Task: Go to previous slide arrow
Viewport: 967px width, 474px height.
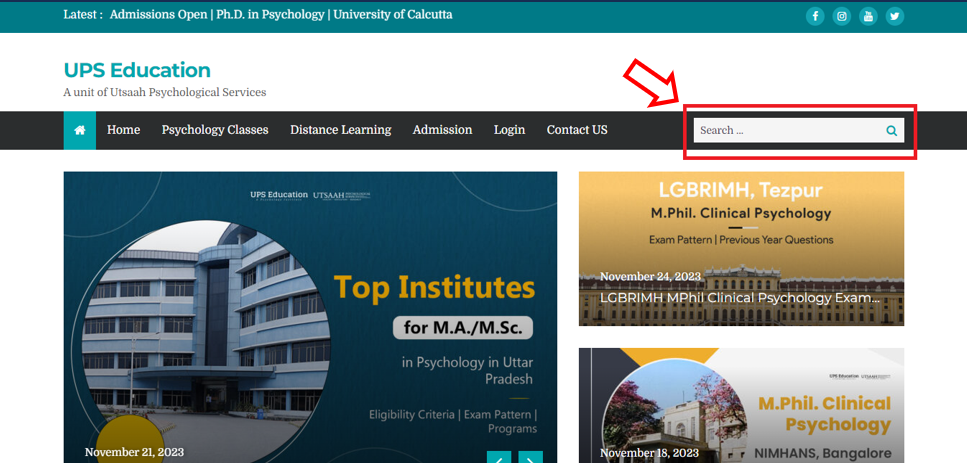Action: point(499,457)
